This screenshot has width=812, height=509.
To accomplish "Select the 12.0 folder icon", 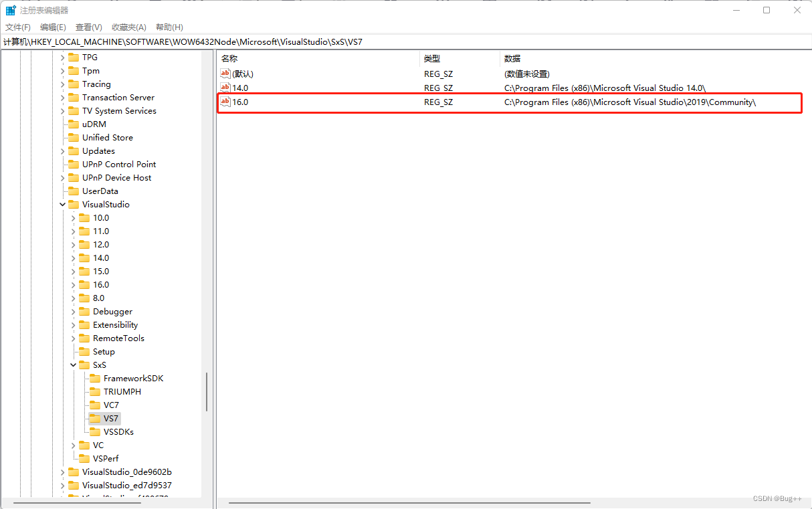I will click(x=84, y=245).
